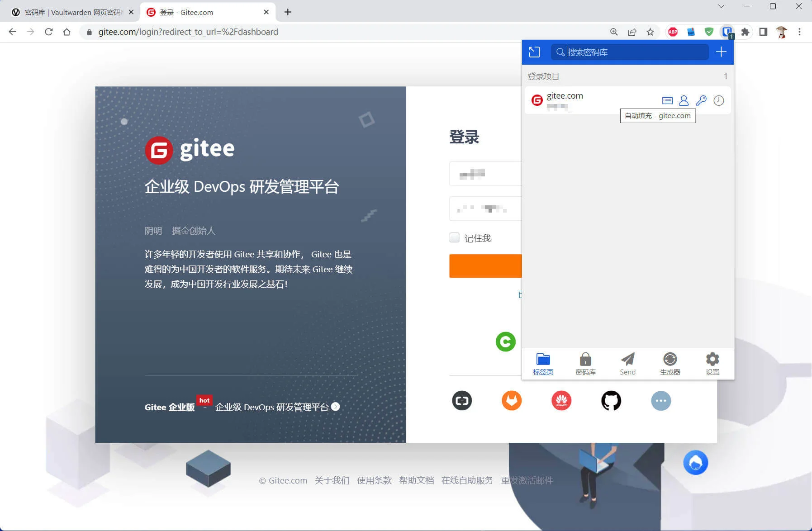Click the 搜索密码库 search field

[633, 52]
